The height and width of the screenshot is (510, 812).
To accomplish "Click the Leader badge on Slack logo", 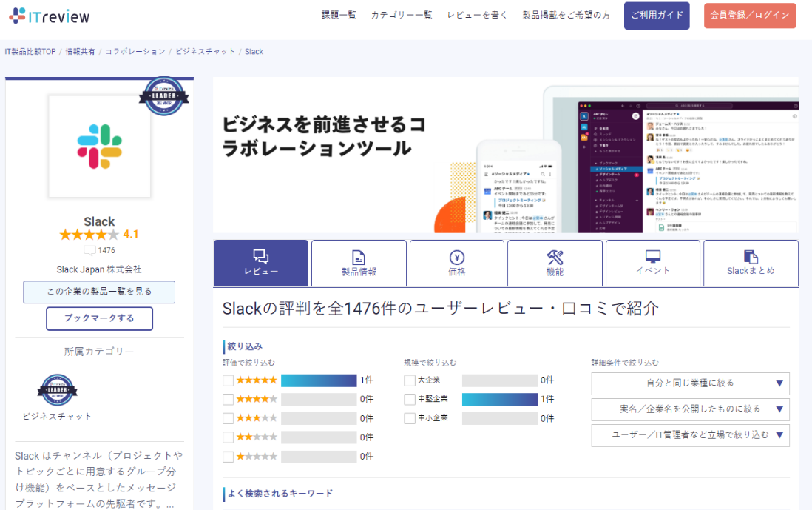I will (163, 96).
